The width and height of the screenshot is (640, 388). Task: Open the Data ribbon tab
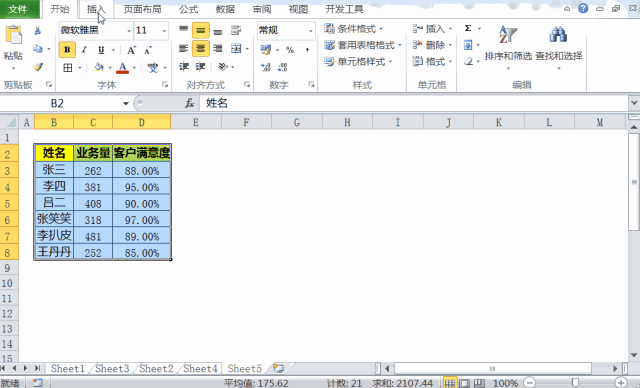pos(225,9)
